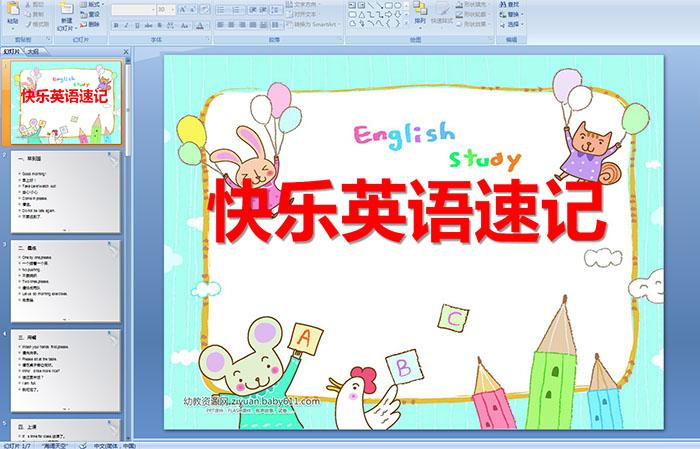Viewport: 700px width, 449px height.
Task: Open Character Spacing (AV) dropdown
Action: pos(172,25)
